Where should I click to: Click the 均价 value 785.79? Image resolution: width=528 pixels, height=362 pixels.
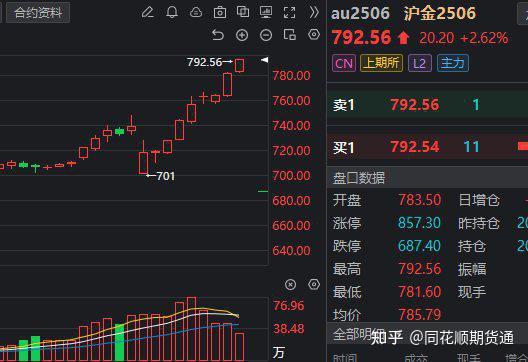tap(419, 315)
